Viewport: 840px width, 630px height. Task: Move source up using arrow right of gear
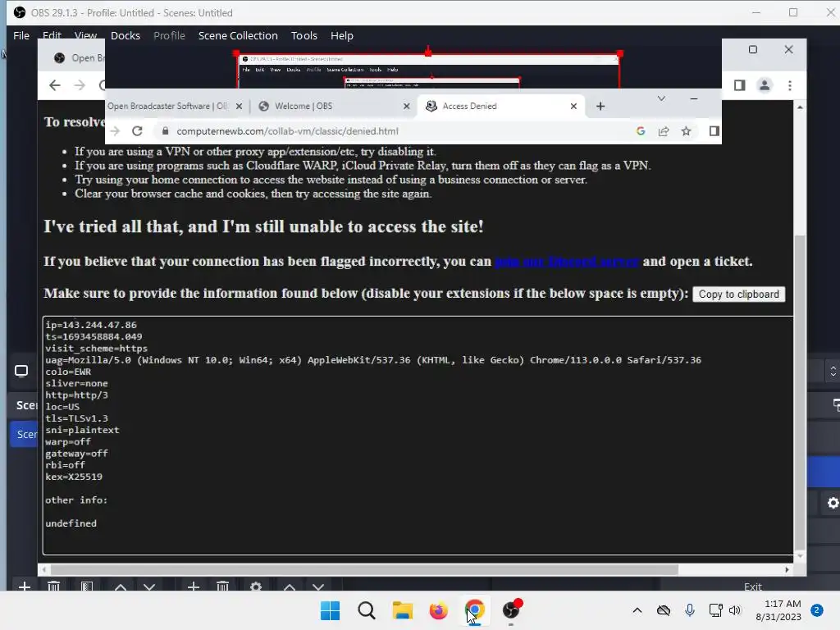point(290,587)
